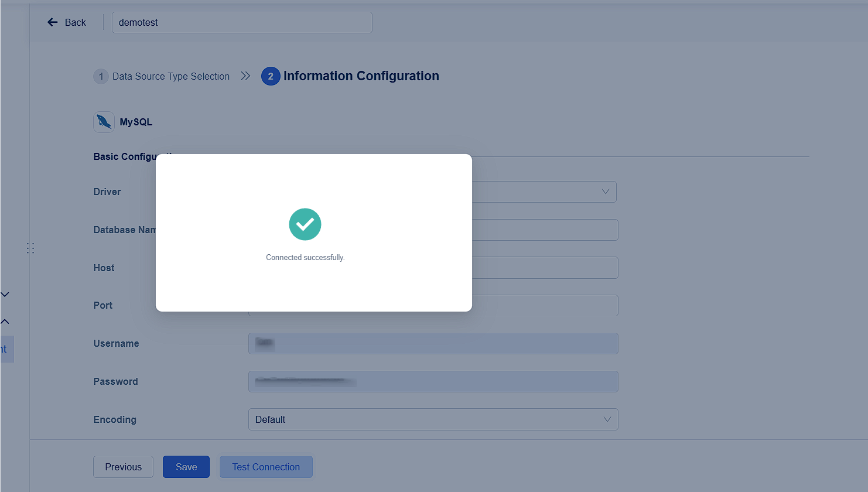Click the Save button

click(x=186, y=467)
